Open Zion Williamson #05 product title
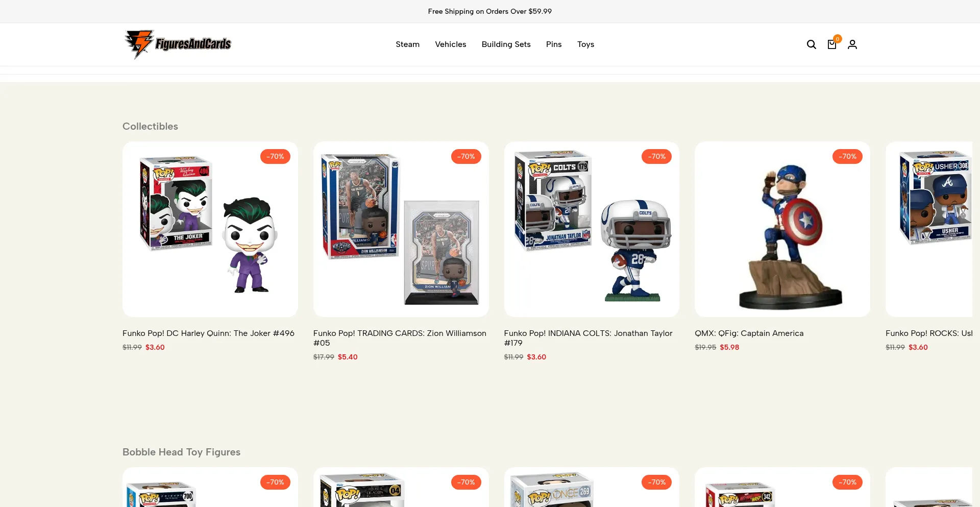 point(400,338)
